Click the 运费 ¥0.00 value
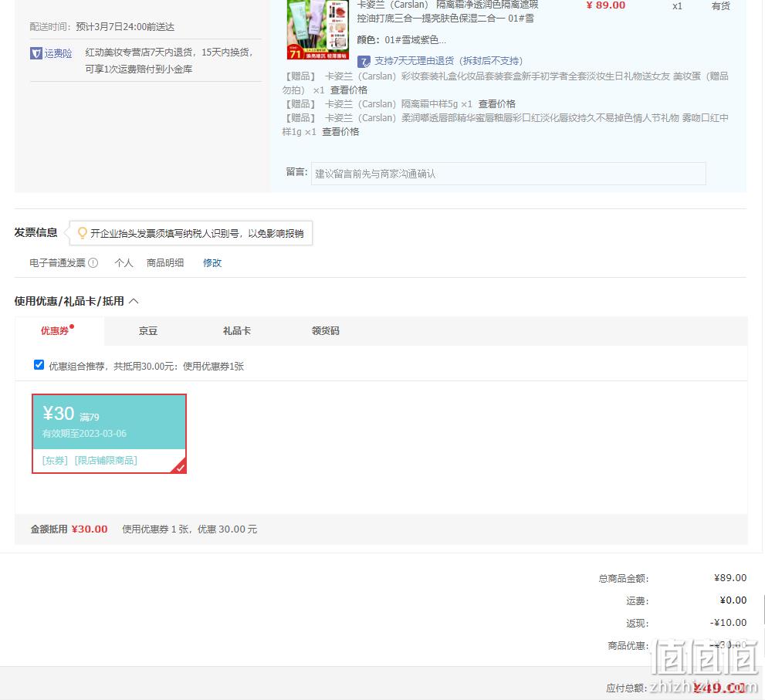Viewport: 765px width, 700px height. tap(733, 600)
